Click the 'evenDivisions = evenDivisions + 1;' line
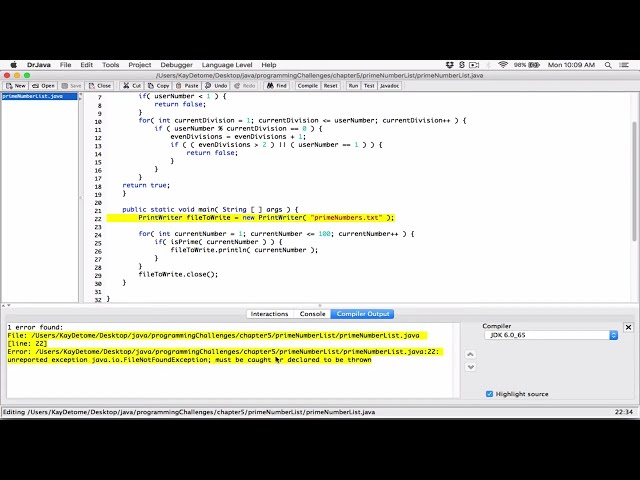The height and width of the screenshot is (480, 640). [x=238, y=137]
